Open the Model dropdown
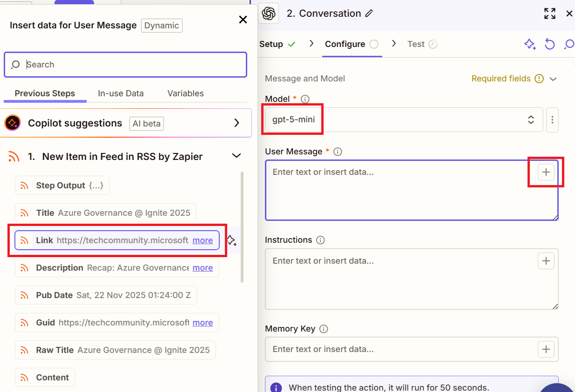This screenshot has height=392, width=575. 404,120
